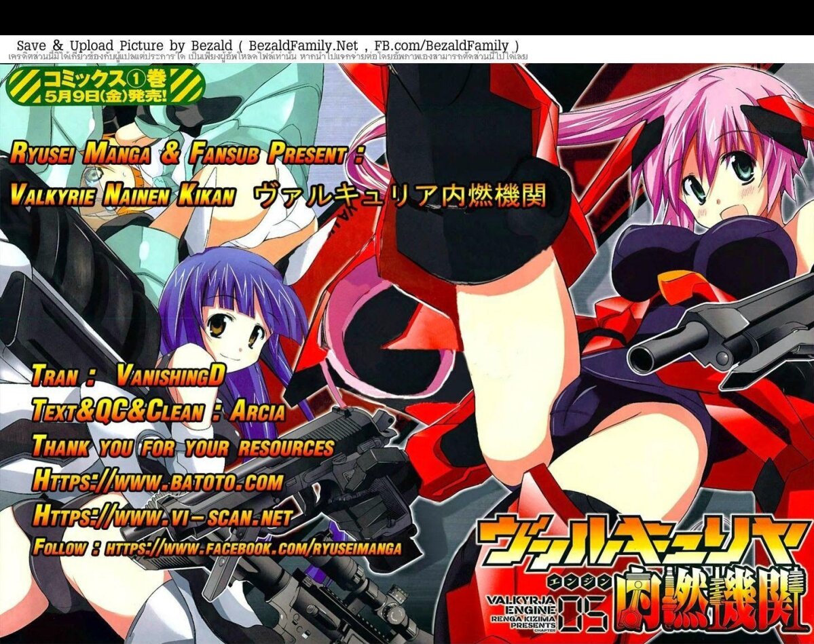
Task: Click the Thai credit notice under header
Action: 267,56
